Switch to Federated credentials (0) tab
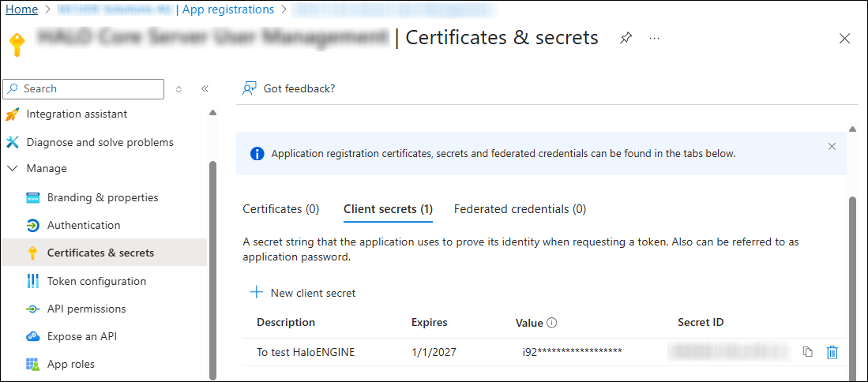Viewport: 868px width, 382px height. 520,209
